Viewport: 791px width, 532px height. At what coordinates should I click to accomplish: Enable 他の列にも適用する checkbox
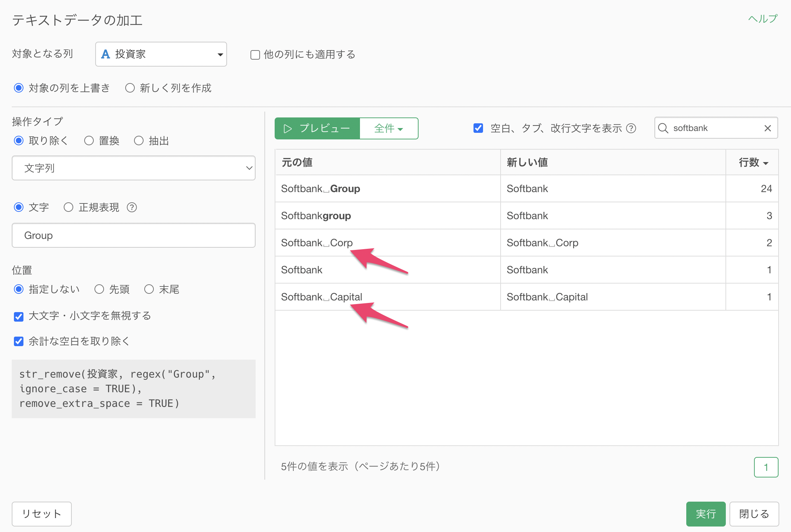tap(255, 55)
